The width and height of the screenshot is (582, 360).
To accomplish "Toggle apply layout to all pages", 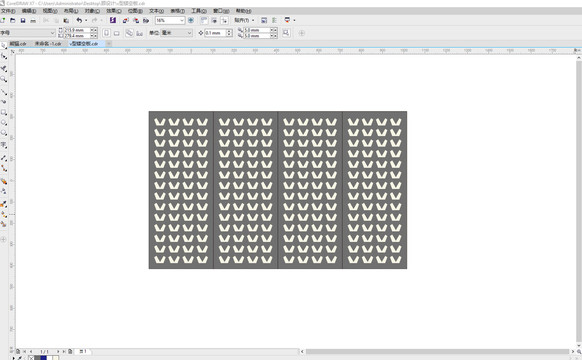I will 129,33.
